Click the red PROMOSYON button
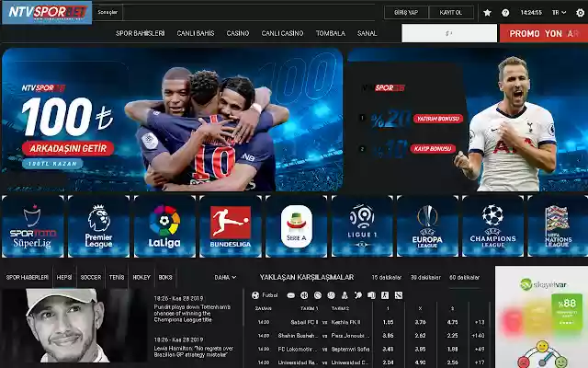The height and width of the screenshot is (368, 588). point(544,33)
